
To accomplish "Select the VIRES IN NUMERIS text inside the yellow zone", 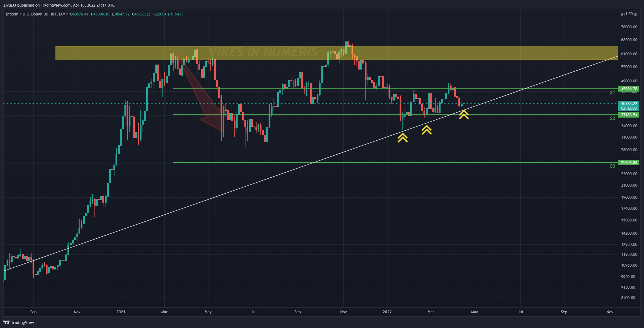I will (x=263, y=52).
